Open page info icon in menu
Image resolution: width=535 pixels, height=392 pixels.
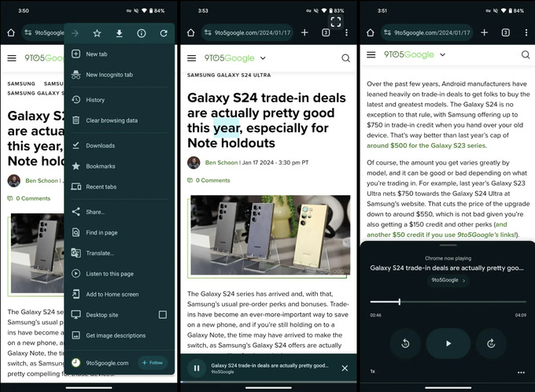(x=142, y=33)
